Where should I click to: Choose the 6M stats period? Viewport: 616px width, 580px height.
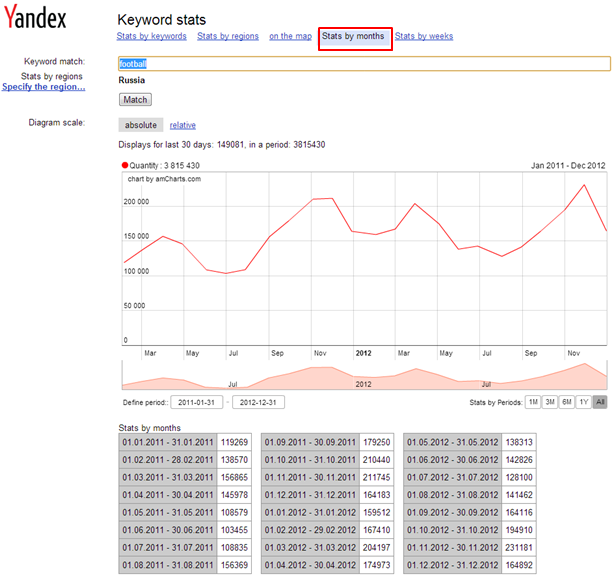click(567, 402)
